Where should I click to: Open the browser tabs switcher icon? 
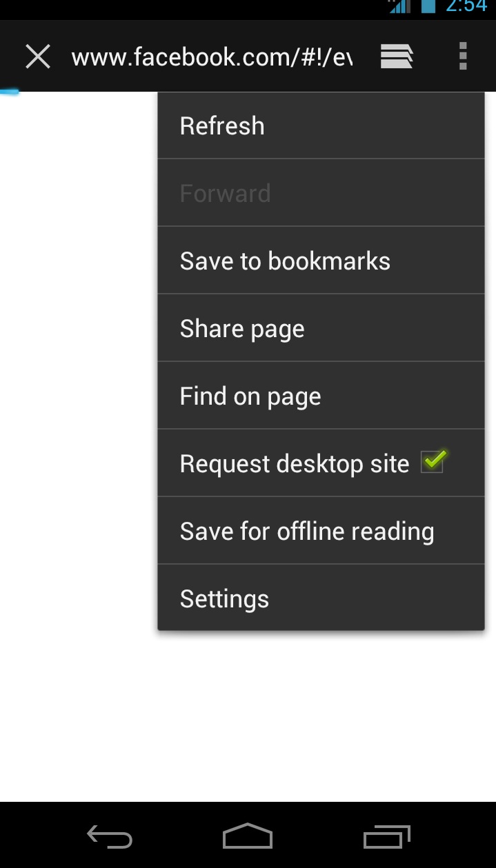click(397, 56)
